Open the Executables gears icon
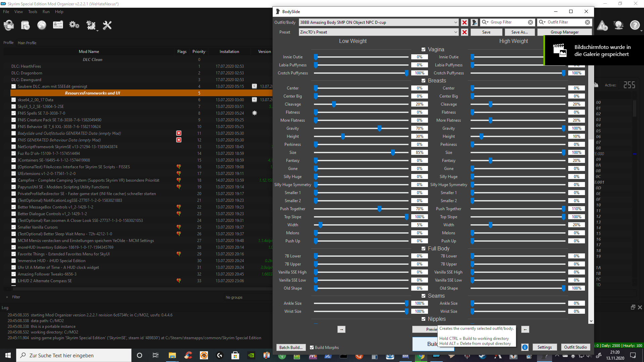This screenshot has width=644, height=362. [x=74, y=25]
